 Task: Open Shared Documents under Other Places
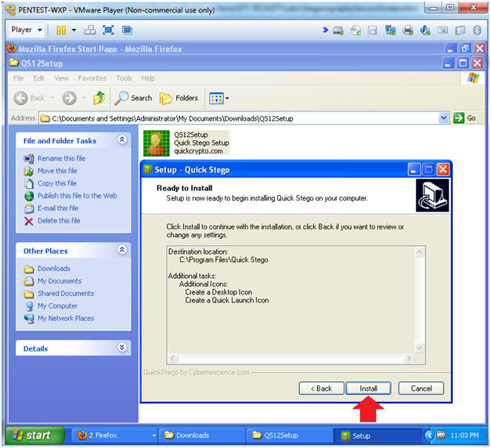point(66,294)
